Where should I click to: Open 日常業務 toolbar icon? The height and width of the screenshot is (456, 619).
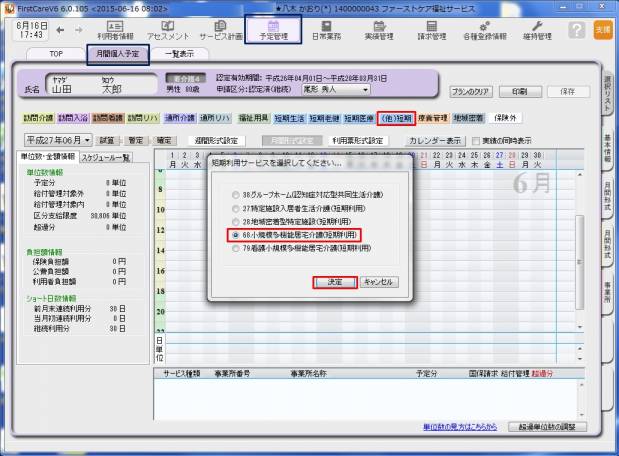(x=325, y=31)
